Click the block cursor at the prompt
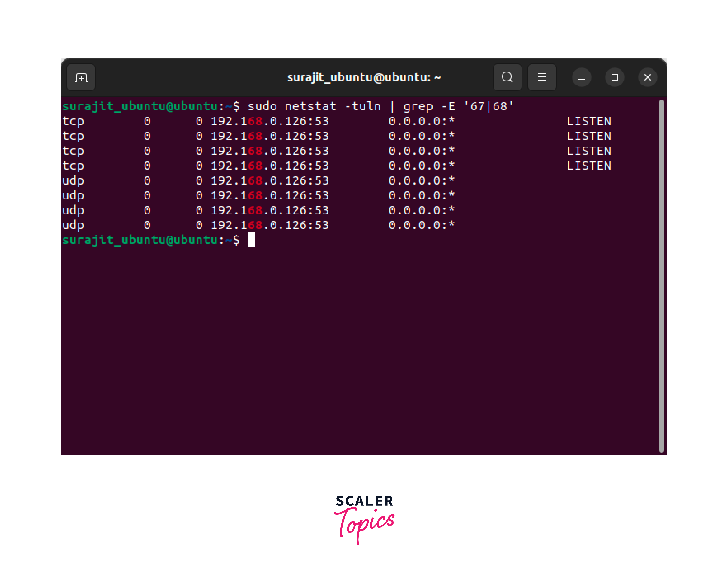Viewport: 728px width, 586px height. pyautogui.click(x=251, y=239)
